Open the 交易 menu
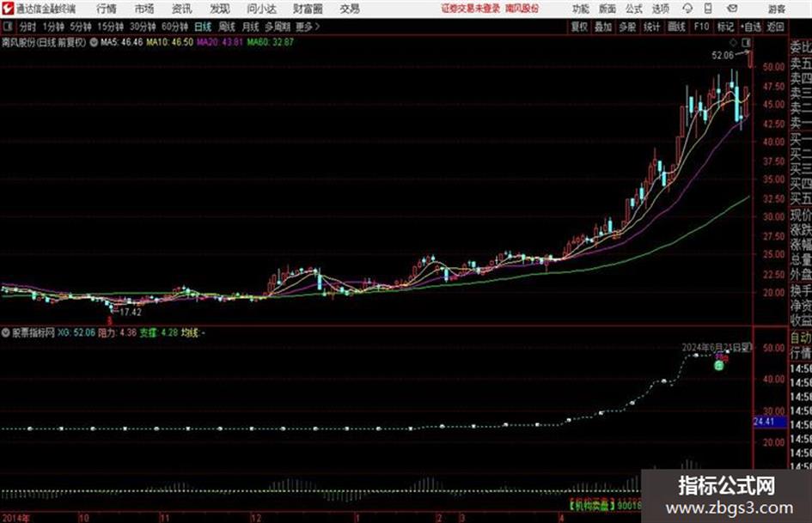 coord(350,9)
